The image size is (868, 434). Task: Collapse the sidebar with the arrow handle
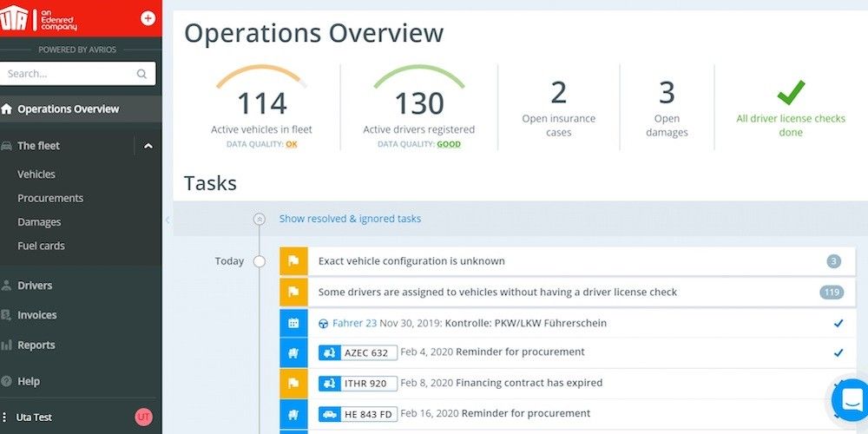tap(167, 220)
